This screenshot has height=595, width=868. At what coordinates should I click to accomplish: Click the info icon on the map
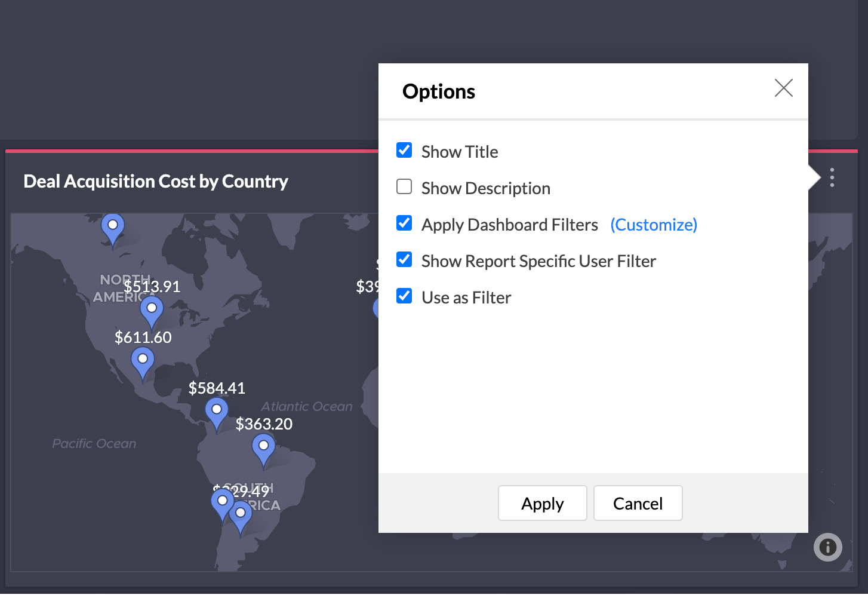tap(827, 547)
